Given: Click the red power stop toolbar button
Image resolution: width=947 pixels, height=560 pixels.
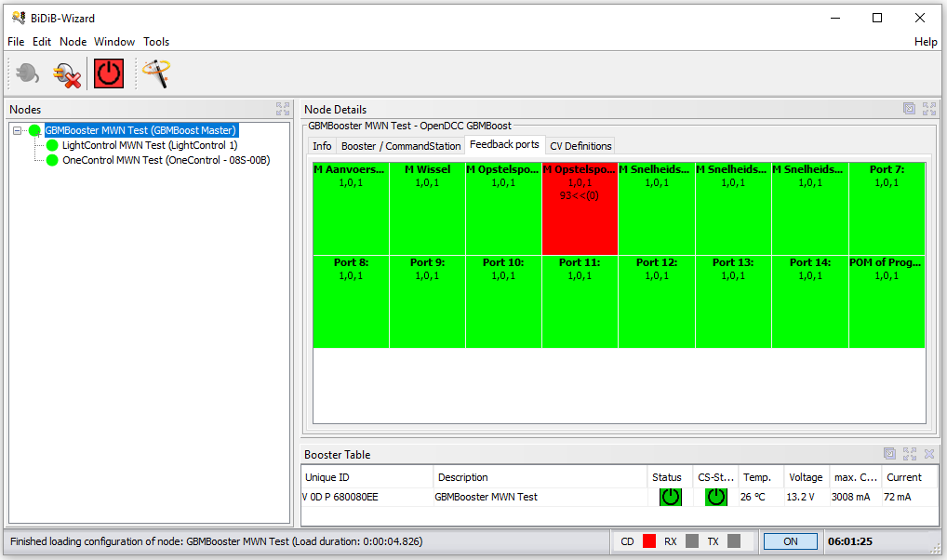Looking at the screenshot, I should [109, 73].
